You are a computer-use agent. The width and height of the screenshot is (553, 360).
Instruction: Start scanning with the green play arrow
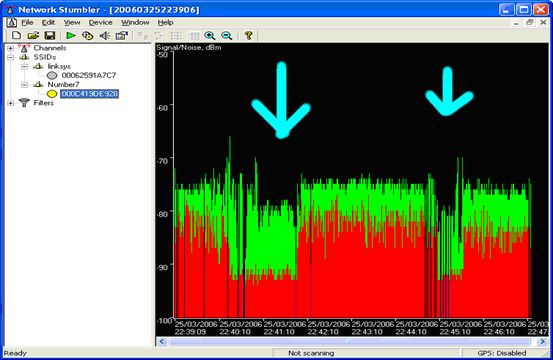[x=71, y=35]
